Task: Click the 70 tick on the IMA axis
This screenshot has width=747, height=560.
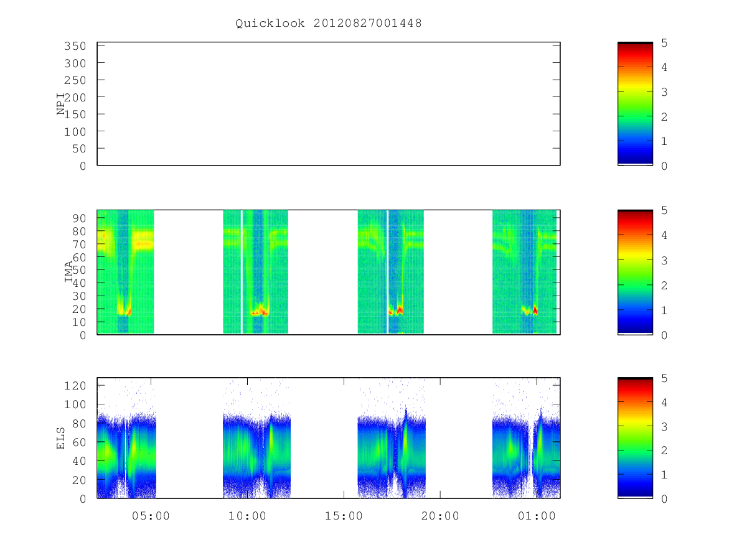Action: 79,244
